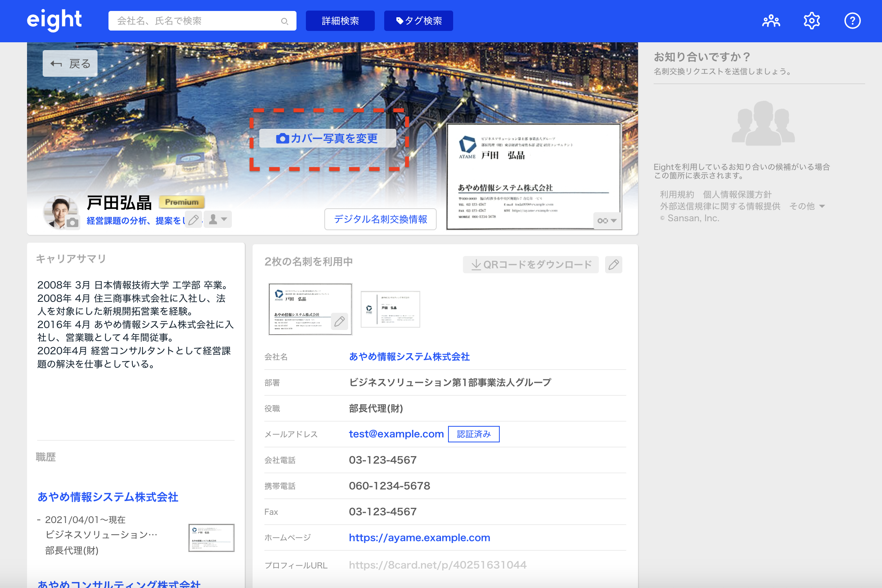Click the search magnifier icon
The width and height of the screenshot is (882, 588).
pos(285,21)
